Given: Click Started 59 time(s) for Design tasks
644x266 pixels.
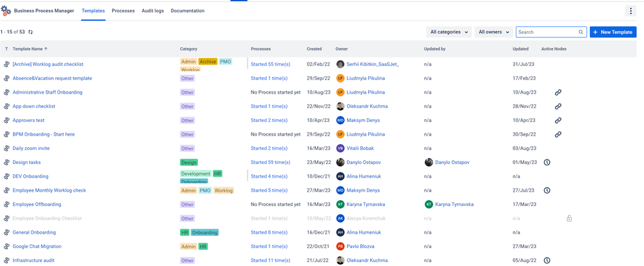Looking at the screenshot, I should coord(271,163).
